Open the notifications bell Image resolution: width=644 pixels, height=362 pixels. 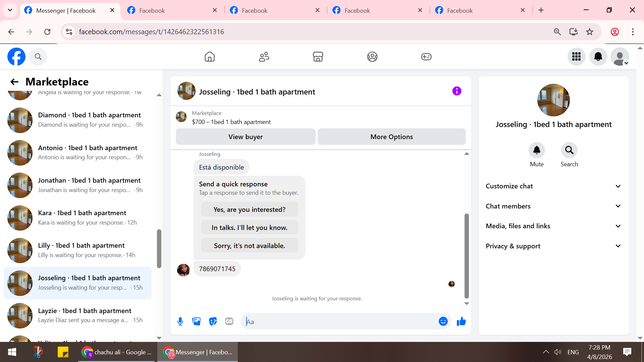tap(598, 57)
